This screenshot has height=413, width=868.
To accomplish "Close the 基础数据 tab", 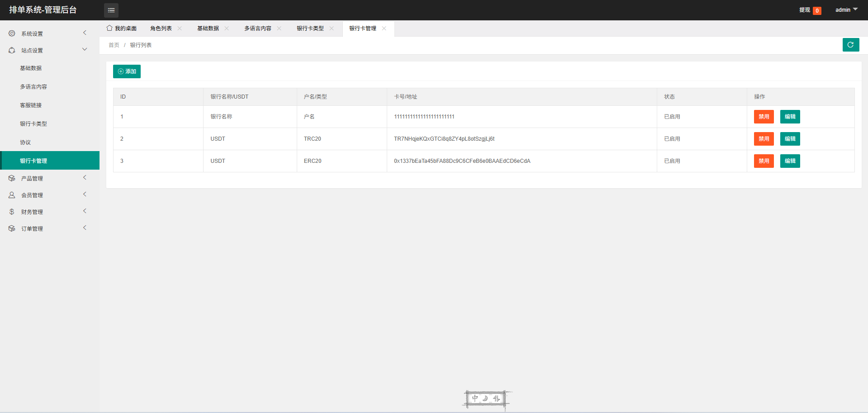I will [227, 28].
